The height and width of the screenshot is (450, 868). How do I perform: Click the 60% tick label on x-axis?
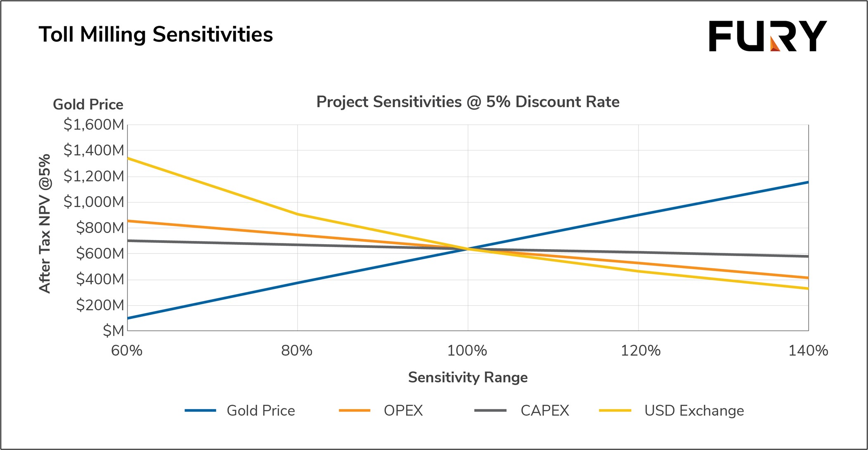tap(127, 351)
